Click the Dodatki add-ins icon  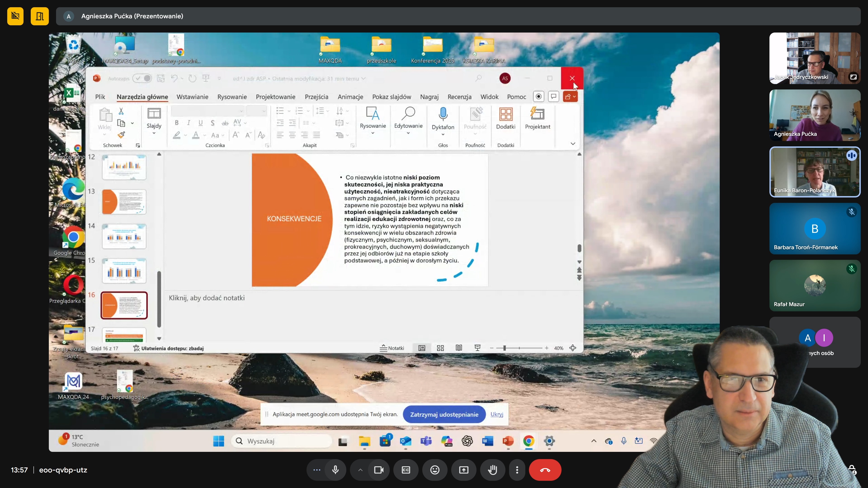tap(505, 114)
